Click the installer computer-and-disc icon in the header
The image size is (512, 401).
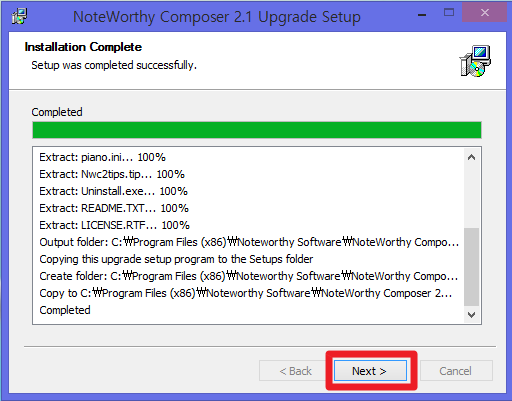click(475, 61)
